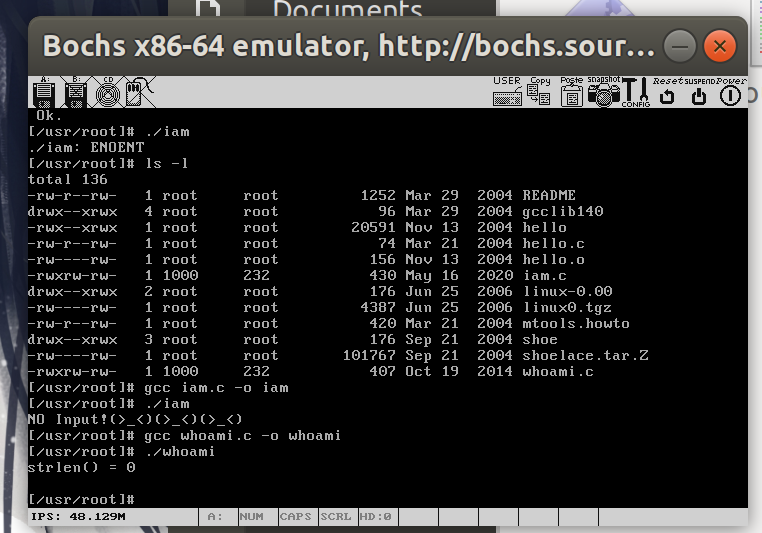Screen dimensions: 762x533
Task: Click the './iam: ENOENT' error line
Action: coord(86,147)
